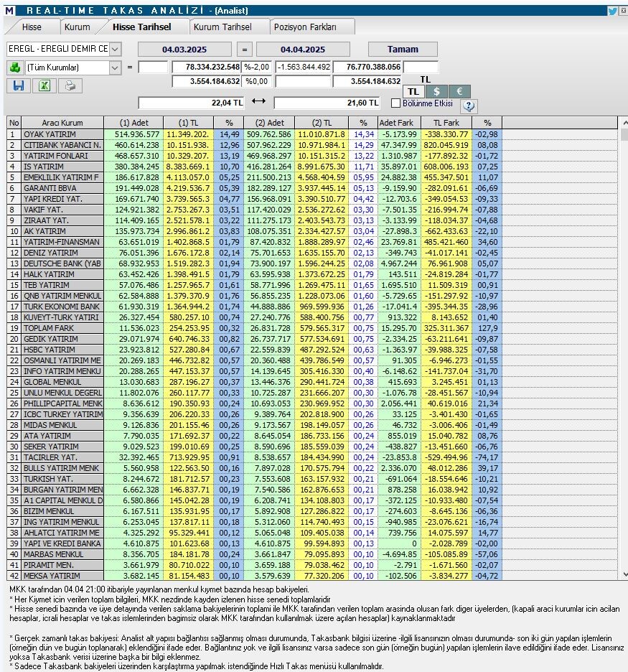Viewport: 628px width, 672px height.
Task: Select the Hisse Tarihsel tab
Action: [x=142, y=27]
